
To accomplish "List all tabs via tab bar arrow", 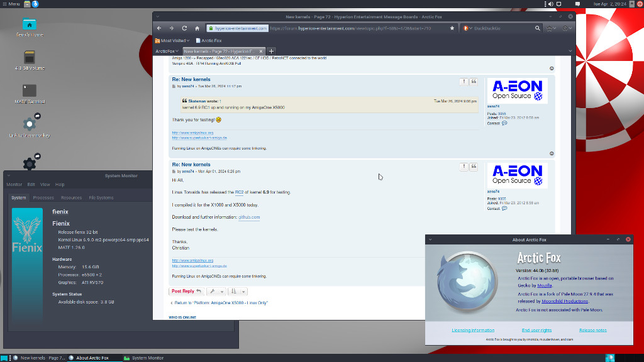I will click(570, 52).
